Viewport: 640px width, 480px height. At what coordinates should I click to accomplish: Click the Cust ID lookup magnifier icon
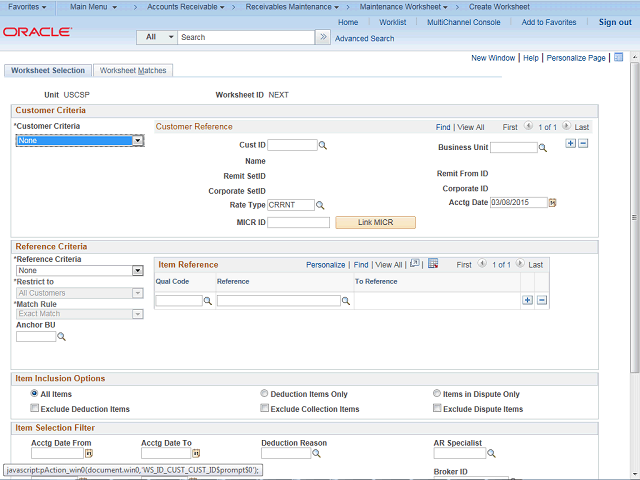(x=323, y=146)
